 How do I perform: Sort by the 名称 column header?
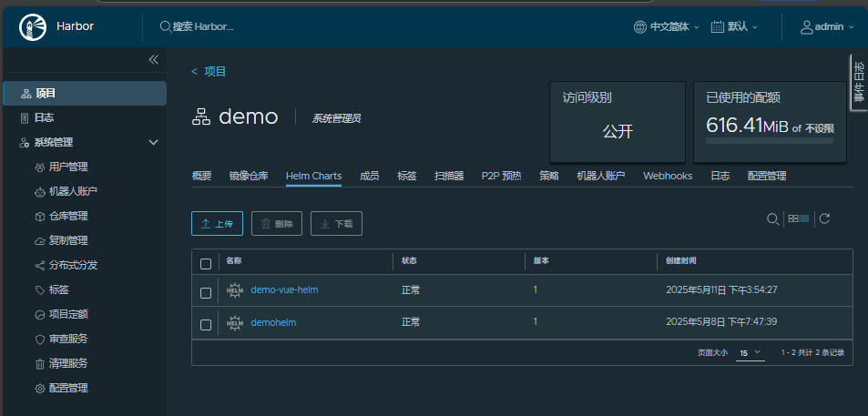233,260
